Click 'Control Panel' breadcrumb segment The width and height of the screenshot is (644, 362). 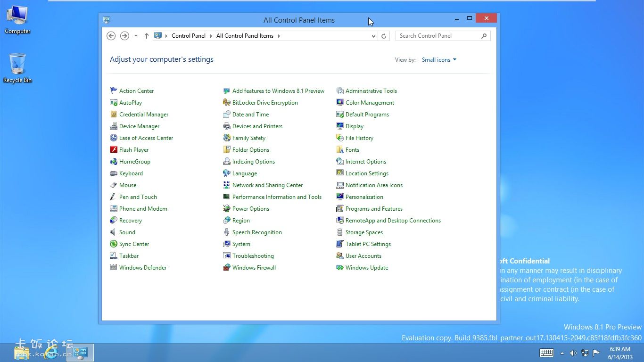[x=189, y=36]
